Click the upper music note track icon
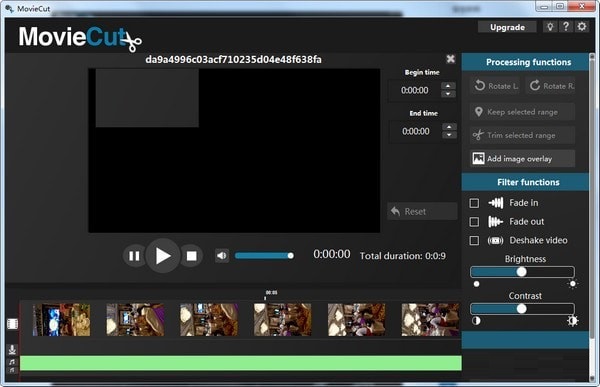The image size is (600, 387). (12, 362)
